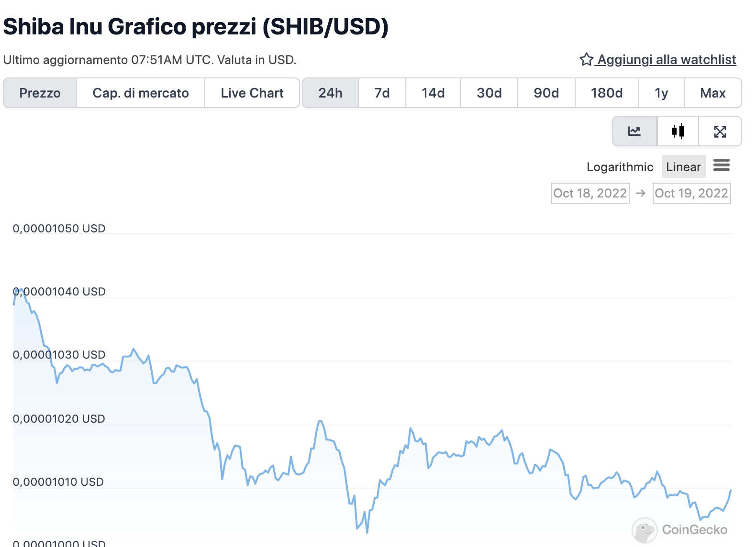Viewport: 756px width, 547px height.
Task: Open fullscreen chart with expand icon
Action: click(720, 131)
